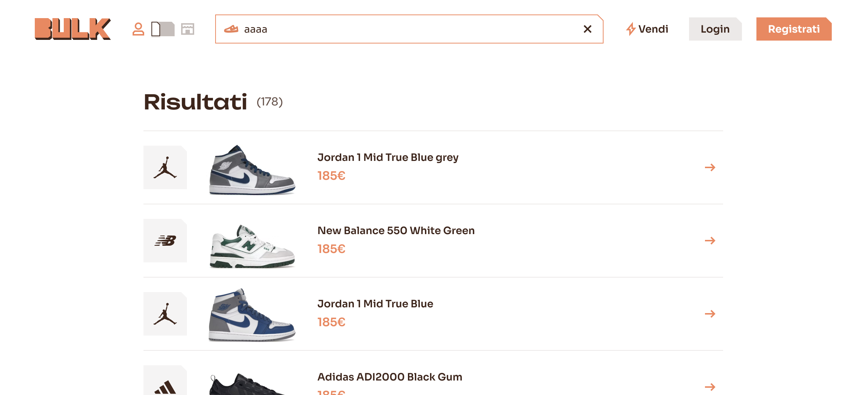This screenshot has height=395, width=868.
Task: Click the sneaker icon in search bar
Action: coord(231,29)
